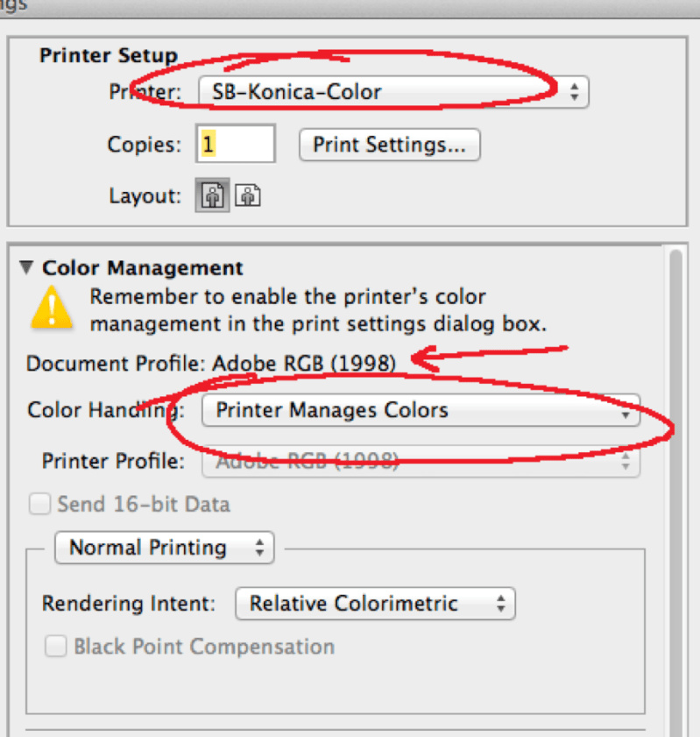Collapse the Color Management section
Viewport: 700px width, 737px height.
coord(26,268)
